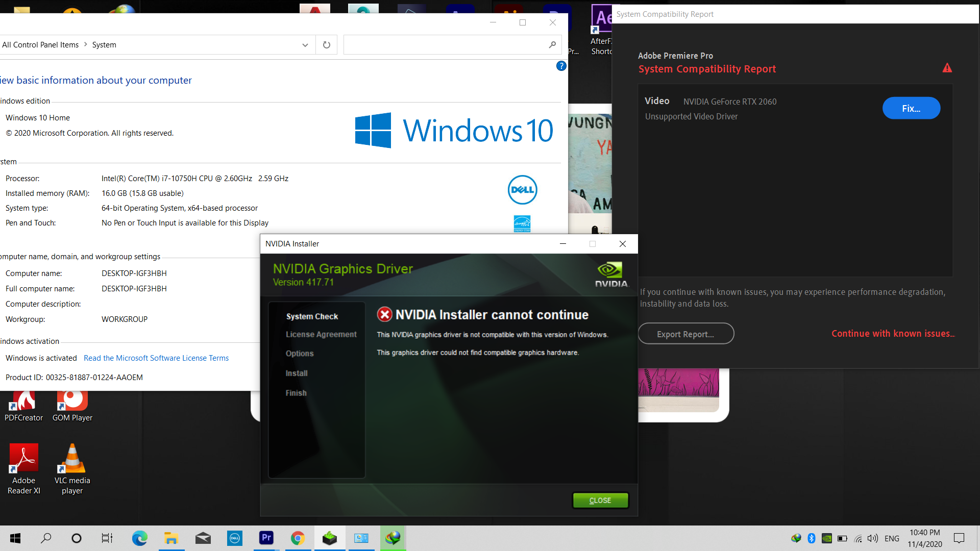980x551 pixels.
Task: Click the green CLOSE button in the NVIDIA Installer
Action: click(600, 500)
